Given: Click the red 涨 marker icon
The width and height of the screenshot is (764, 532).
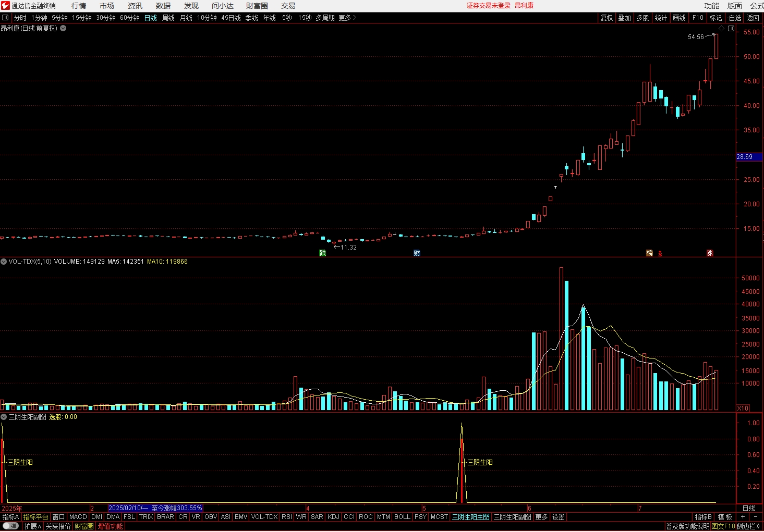Looking at the screenshot, I should point(710,253).
